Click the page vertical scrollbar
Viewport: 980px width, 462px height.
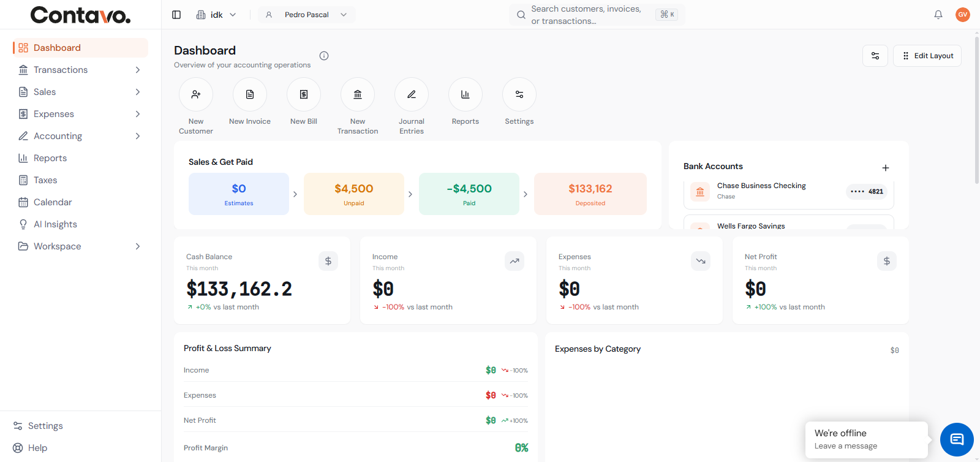coord(976,110)
